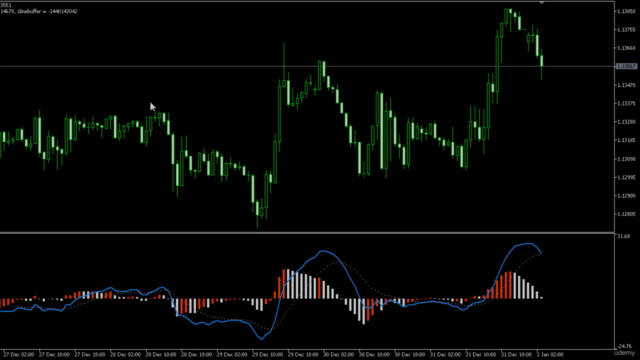The height and width of the screenshot is (360, 640).
Task: Click the 27 Dec 10:00 time label
Action: pyautogui.click(x=54, y=355)
